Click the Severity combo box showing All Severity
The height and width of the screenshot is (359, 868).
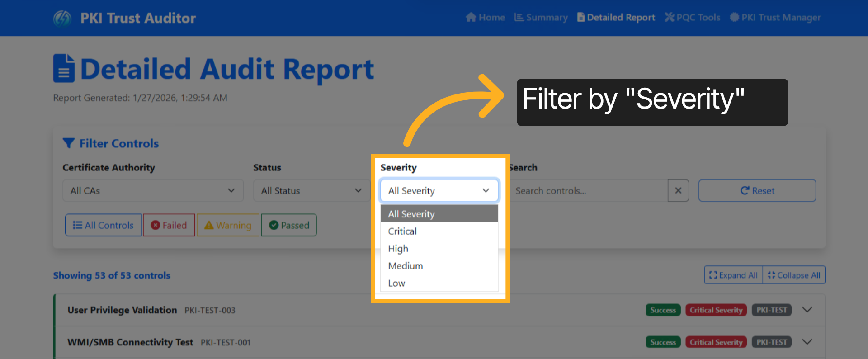coord(439,190)
